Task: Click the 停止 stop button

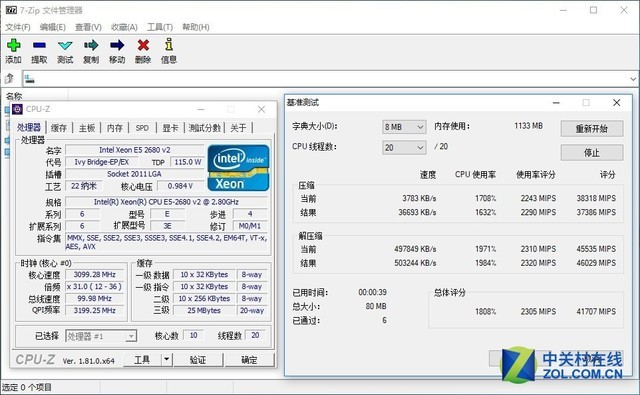Action: point(592,153)
